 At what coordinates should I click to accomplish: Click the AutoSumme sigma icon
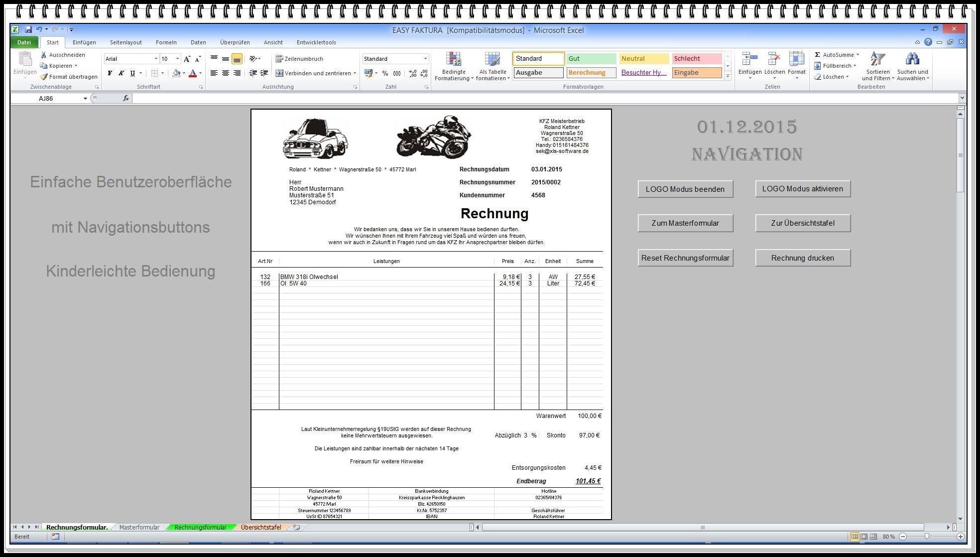pyautogui.click(x=818, y=55)
